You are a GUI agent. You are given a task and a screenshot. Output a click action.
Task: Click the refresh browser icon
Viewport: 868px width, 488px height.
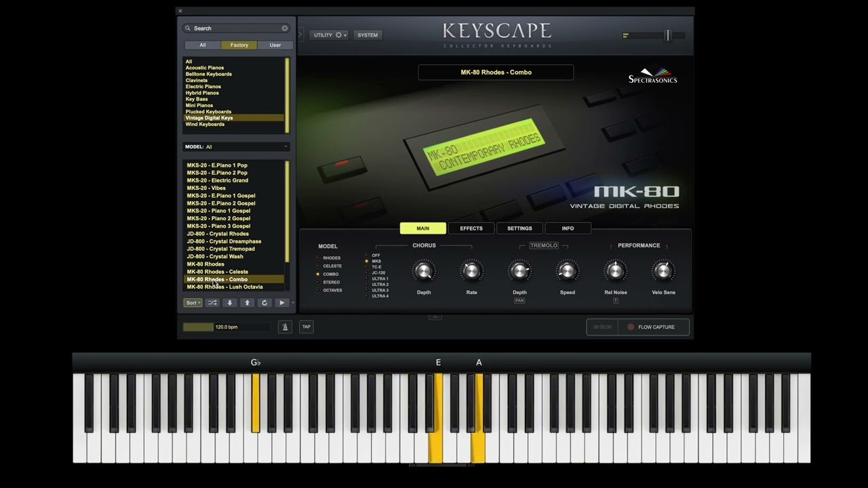[264, 303]
